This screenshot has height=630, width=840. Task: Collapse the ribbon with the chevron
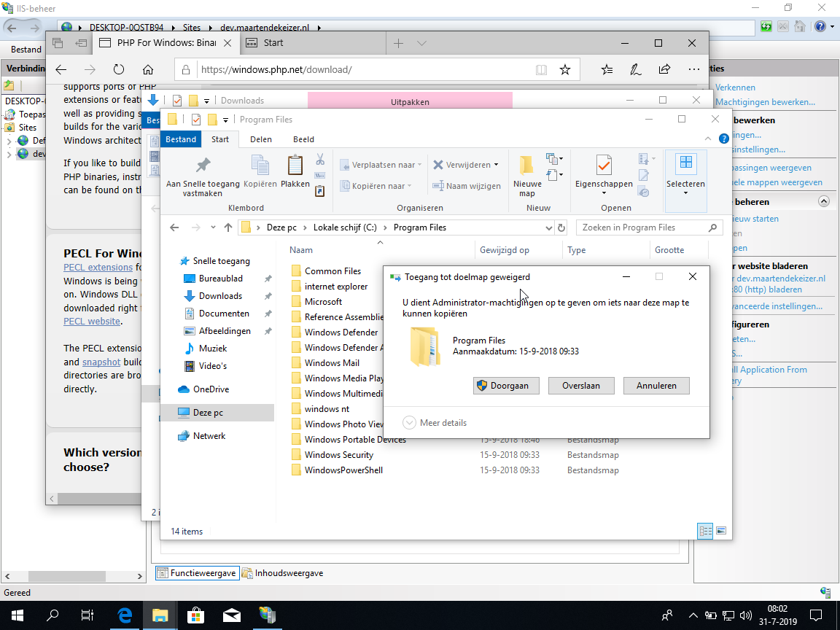pyautogui.click(x=708, y=139)
